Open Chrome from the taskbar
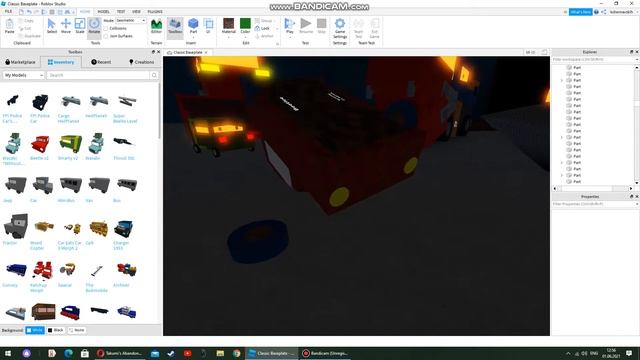Image resolution: width=640 pixels, height=360 pixels. click(x=236, y=353)
